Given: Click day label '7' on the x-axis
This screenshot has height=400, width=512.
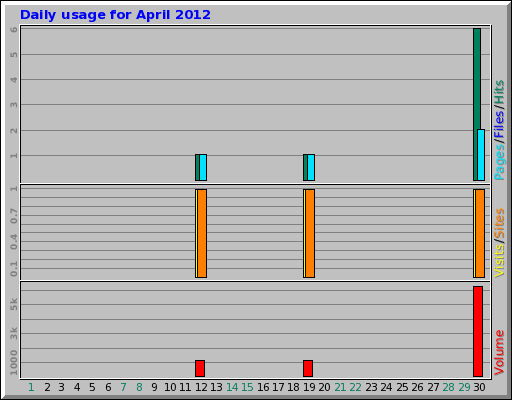Looking at the screenshot, I should (123, 387).
